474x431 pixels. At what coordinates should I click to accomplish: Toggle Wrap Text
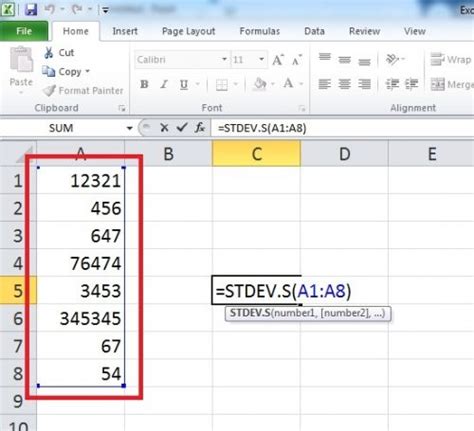coord(451,60)
